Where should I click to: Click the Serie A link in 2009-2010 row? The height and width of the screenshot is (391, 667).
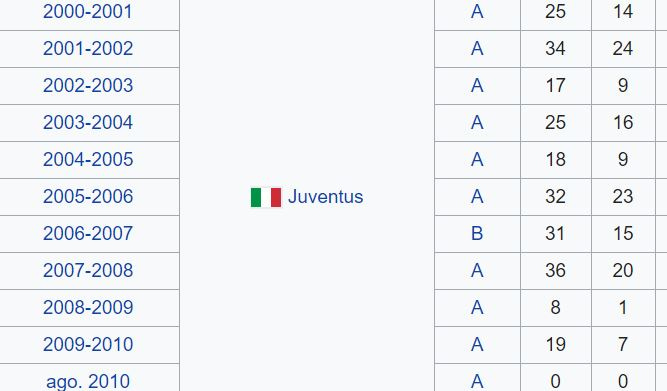(x=477, y=345)
